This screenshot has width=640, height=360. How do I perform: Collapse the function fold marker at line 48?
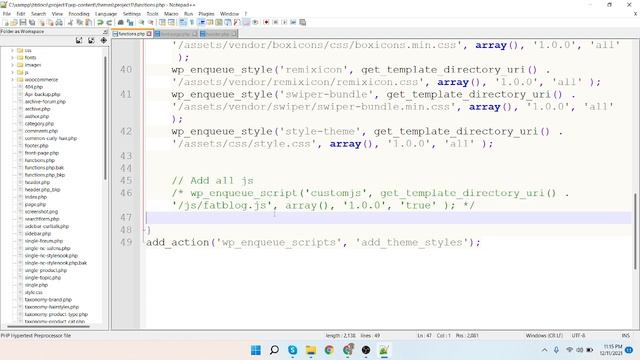click(144, 230)
